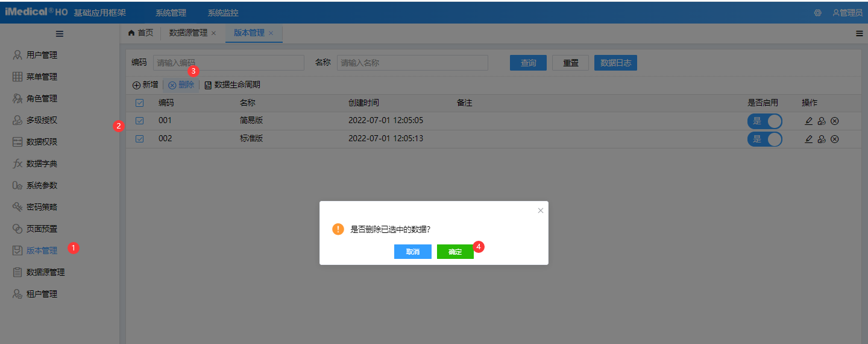Open the 系统管理 top menu
The image size is (868, 344).
[x=171, y=13]
